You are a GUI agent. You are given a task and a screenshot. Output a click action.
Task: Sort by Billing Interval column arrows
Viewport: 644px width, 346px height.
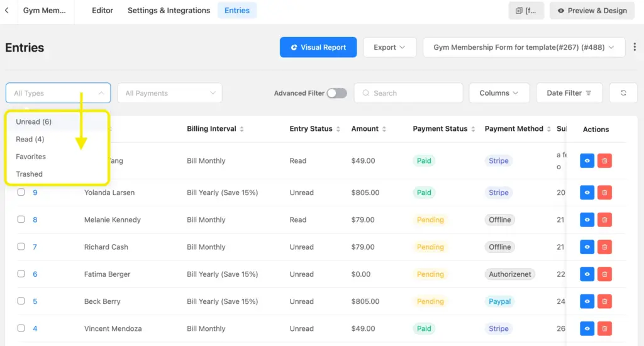click(242, 129)
